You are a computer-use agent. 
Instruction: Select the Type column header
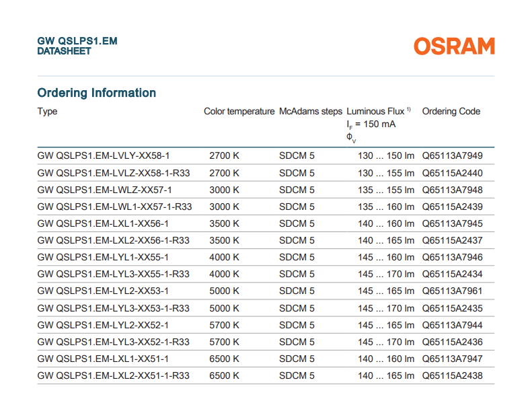(x=48, y=112)
